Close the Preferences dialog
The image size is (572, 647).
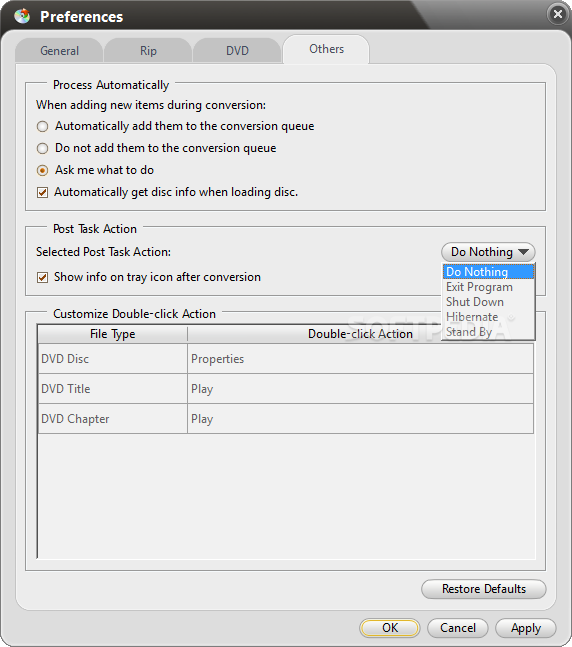pyautogui.click(x=558, y=14)
